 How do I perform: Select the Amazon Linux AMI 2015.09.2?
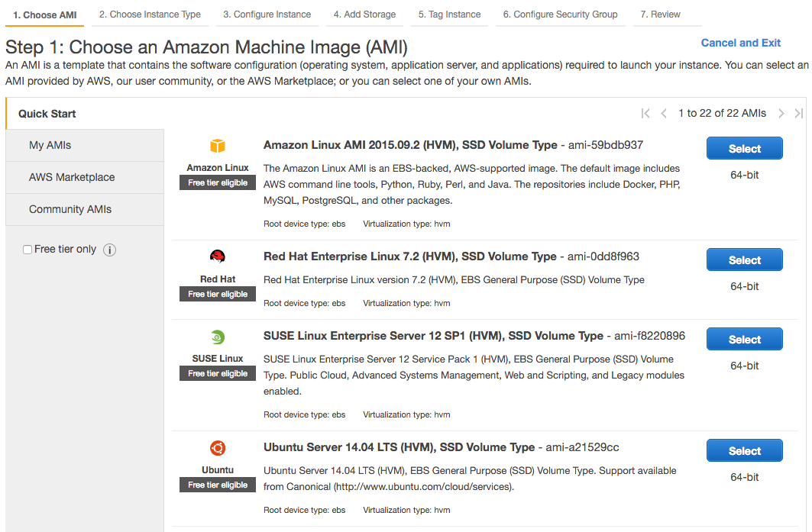point(744,149)
